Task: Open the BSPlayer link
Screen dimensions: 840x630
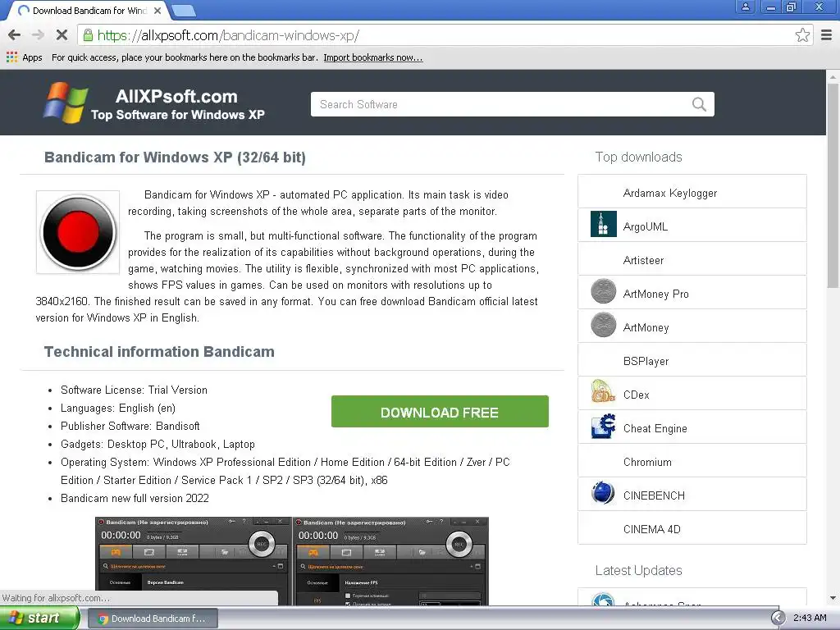Action: coord(646,361)
